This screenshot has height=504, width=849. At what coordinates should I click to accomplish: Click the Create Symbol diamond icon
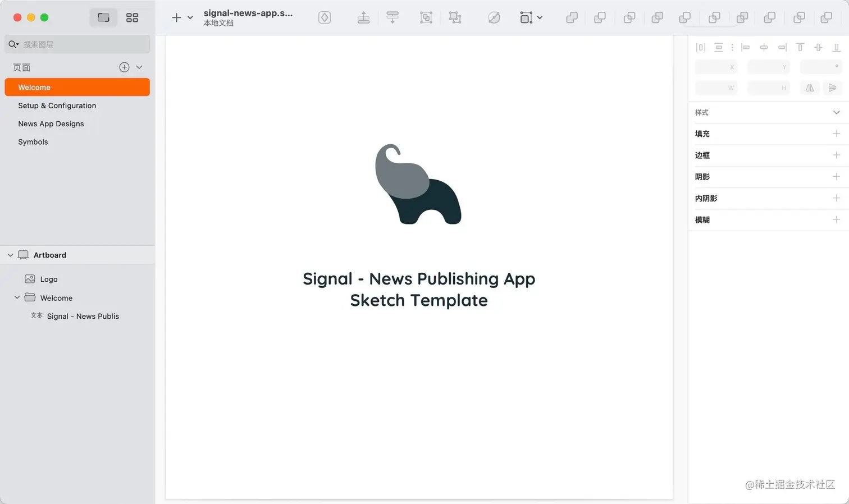click(x=325, y=17)
